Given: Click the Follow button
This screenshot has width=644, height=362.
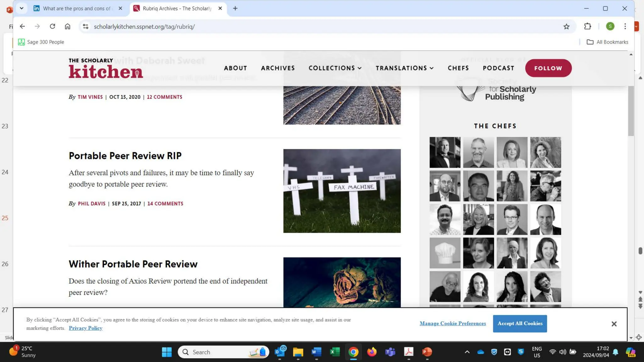Looking at the screenshot, I should coord(548,68).
